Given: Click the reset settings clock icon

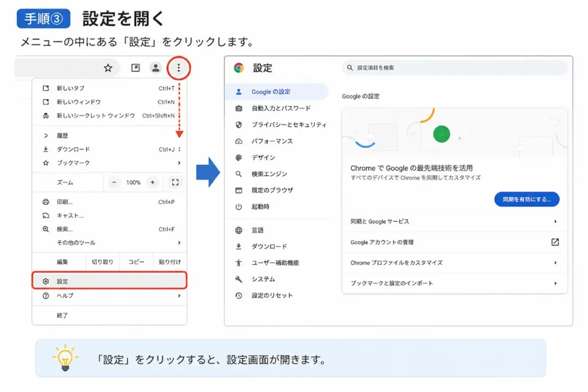Looking at the screenshot, I should click(238, 296).
